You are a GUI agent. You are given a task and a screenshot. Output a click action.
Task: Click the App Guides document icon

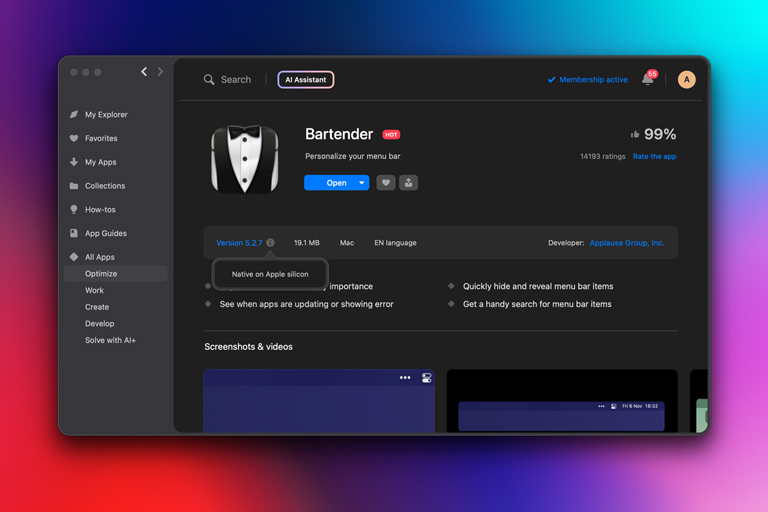74,233
